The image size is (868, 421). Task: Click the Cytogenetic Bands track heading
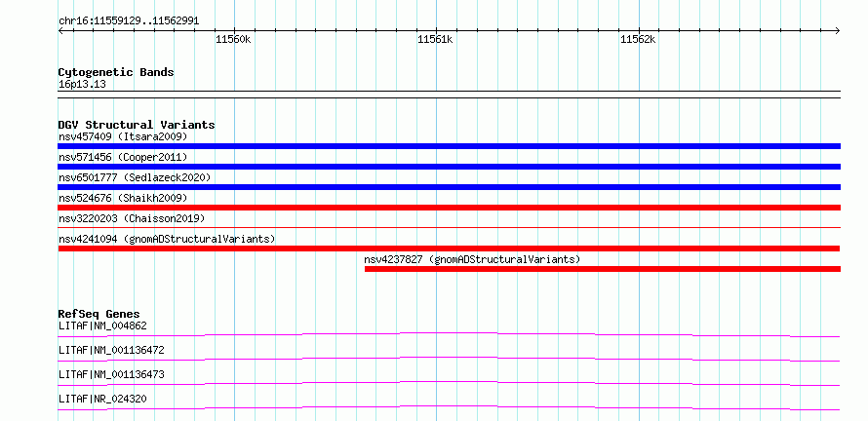tap(116, 72)
